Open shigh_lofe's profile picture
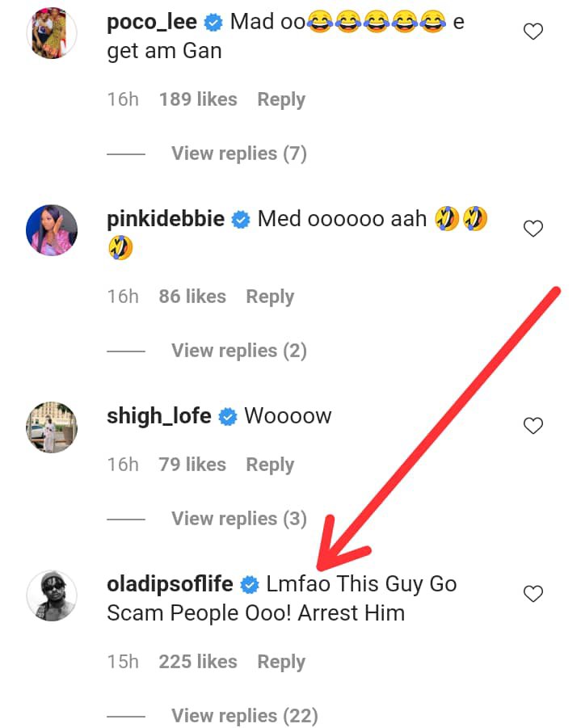 coord(52,427)
